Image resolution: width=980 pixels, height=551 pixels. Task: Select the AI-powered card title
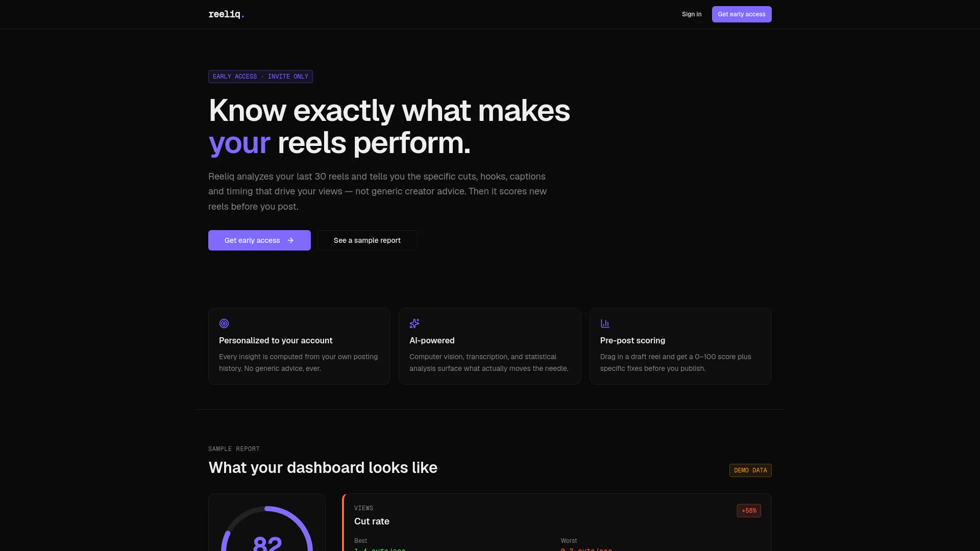(x=432, y=340)
